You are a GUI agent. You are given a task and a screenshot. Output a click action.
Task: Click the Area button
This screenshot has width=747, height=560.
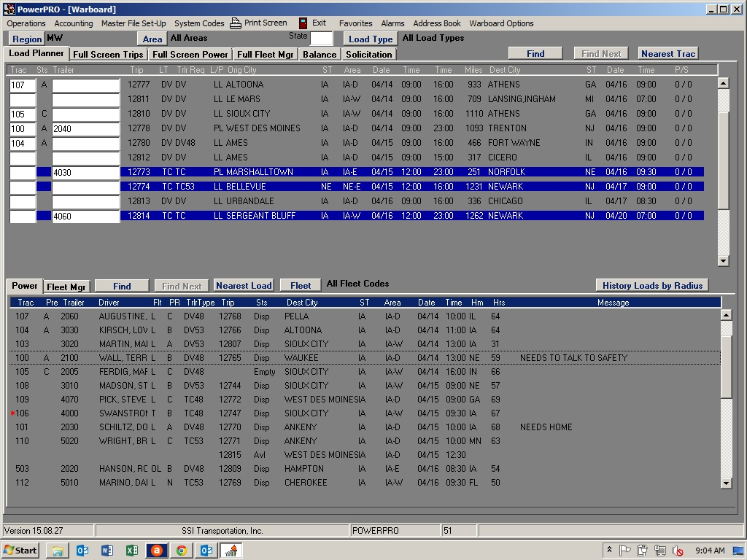pos(152,39)
